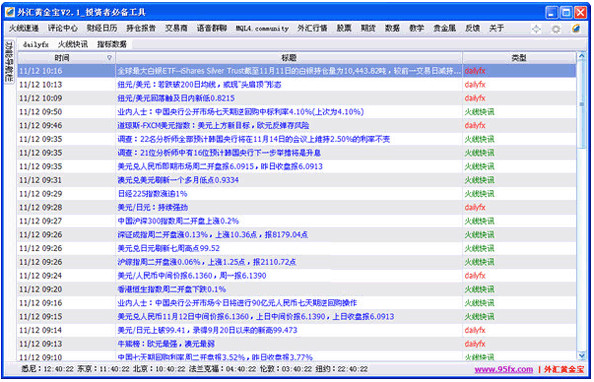Open the MQL4.community menu
Screen dimensions: 594x382
click(262, 28)
